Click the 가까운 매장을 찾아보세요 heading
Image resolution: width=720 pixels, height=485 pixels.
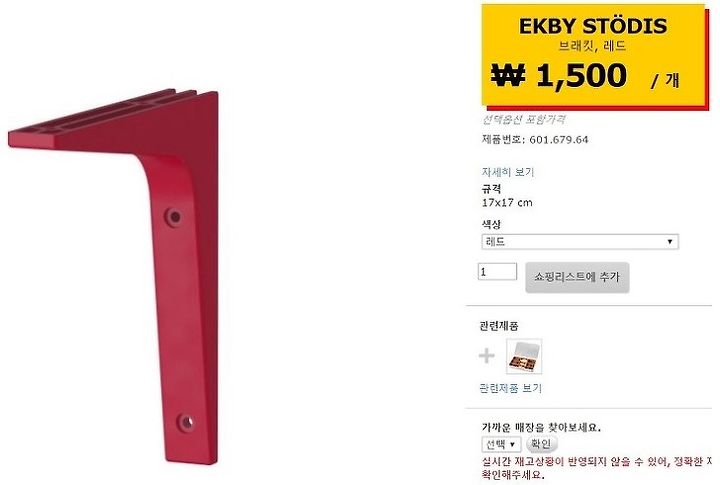pyautogui.click(x=541, y=428)
